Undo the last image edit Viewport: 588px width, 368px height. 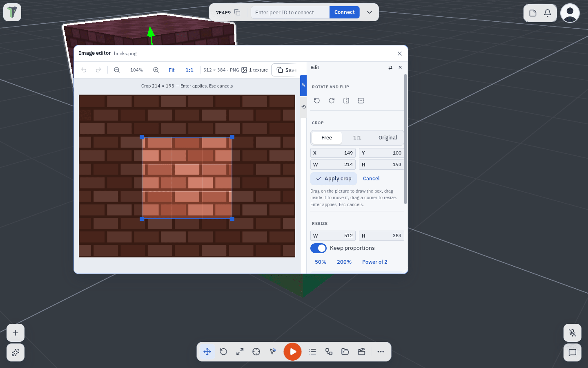coord(84,70)
